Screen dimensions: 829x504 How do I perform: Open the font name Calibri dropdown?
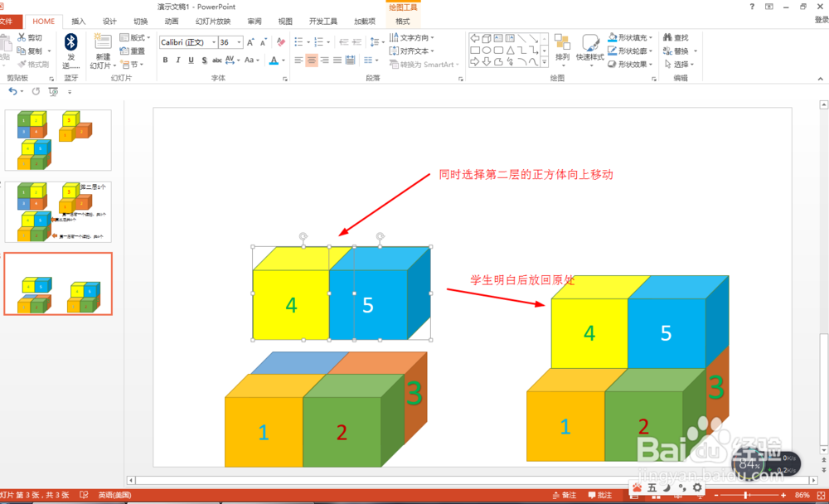(x=214, y=42)
